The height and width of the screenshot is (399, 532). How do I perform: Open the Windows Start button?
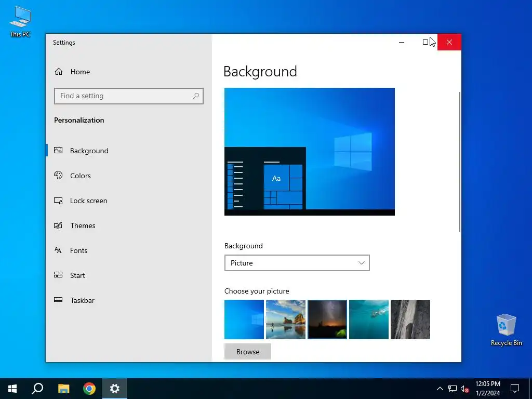(x=12, y=389)
